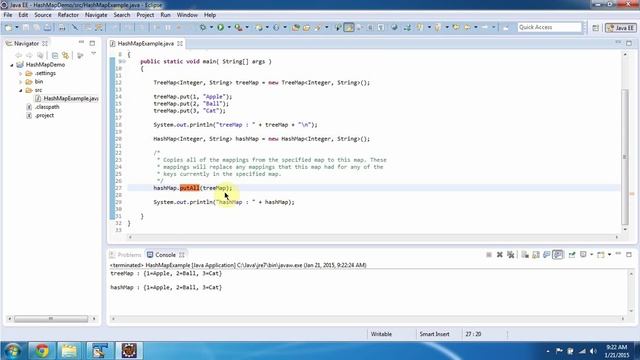Viewport: 640px width, 360px height.
Task: Click the putAll method in code
Action: click(x=189, y=188)
